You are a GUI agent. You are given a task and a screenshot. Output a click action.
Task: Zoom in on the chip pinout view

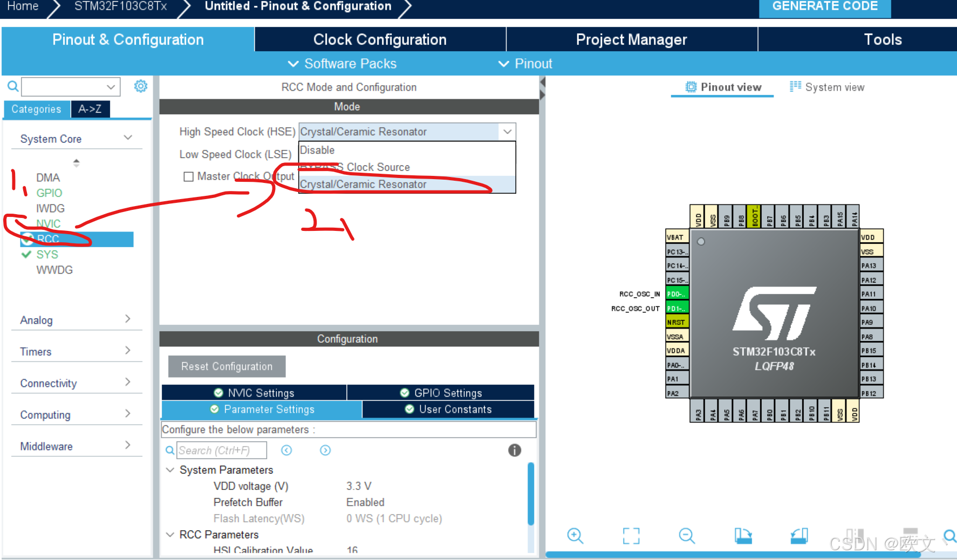[575, 536]
